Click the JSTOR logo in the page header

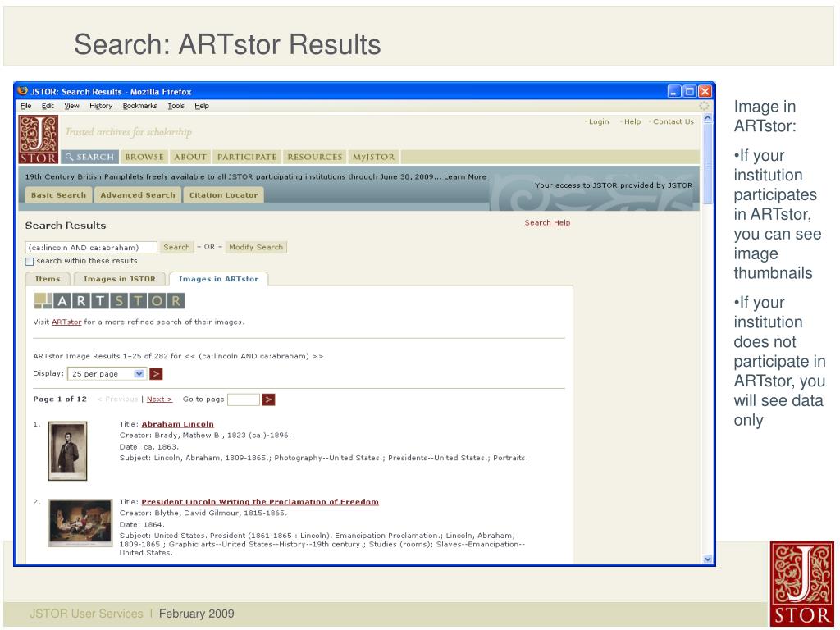[39, 139]
